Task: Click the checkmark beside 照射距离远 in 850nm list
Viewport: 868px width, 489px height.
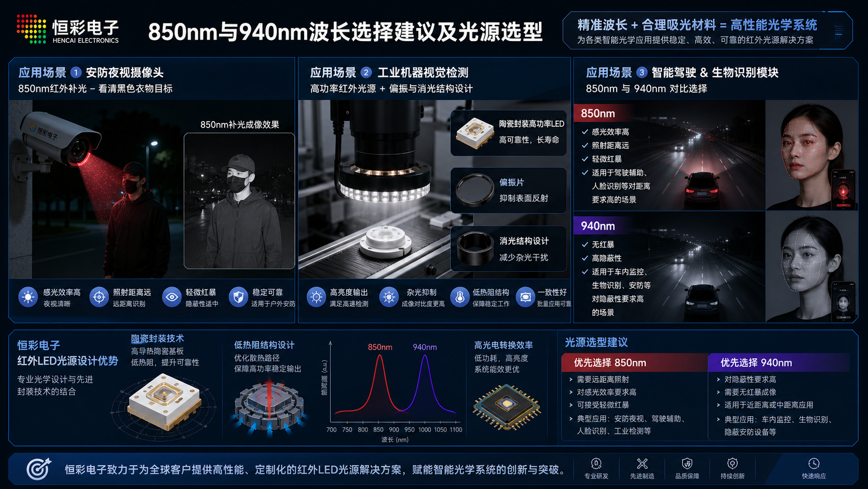Action: pyautogui.click(x=585, y=146)
